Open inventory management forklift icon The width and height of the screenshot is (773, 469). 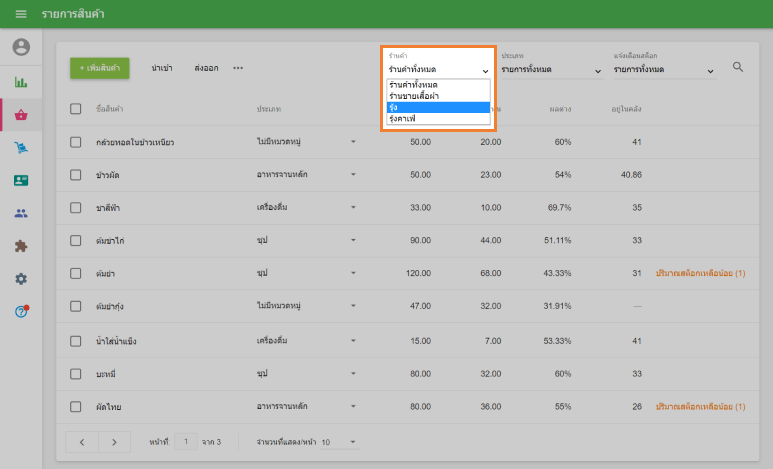click(21, 148)
